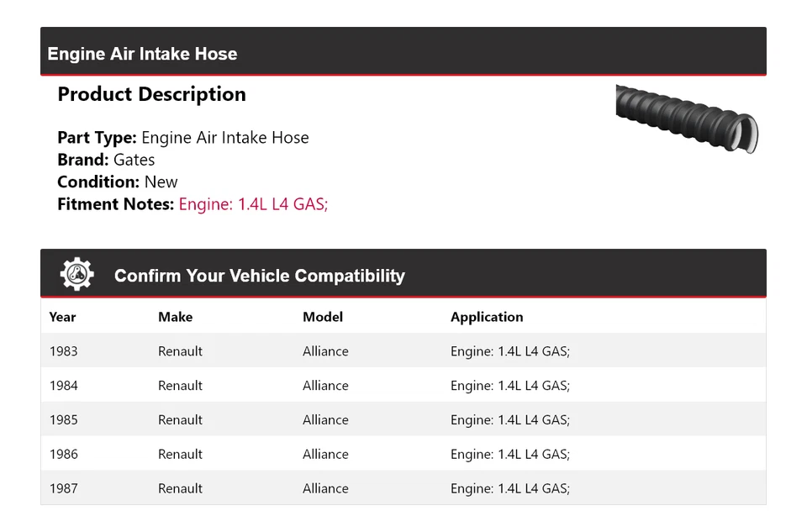Select the Model column header
Image resolution: width=807 pixels, height=532 pixels.
323,317
